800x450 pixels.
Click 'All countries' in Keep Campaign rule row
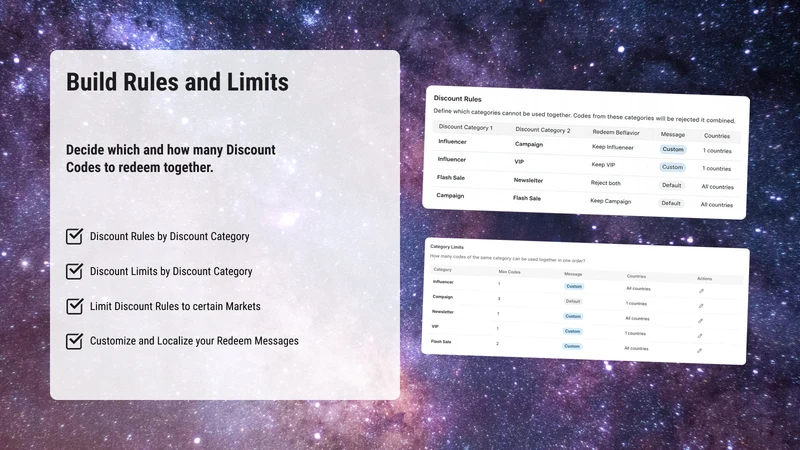coord(717,205)
